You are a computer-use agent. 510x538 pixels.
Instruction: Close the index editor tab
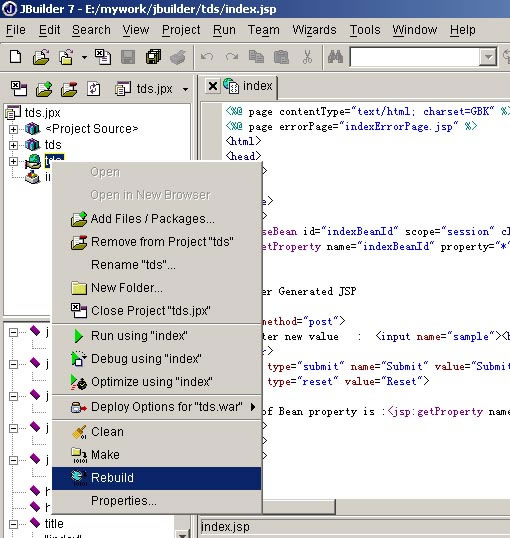point(213,86)
